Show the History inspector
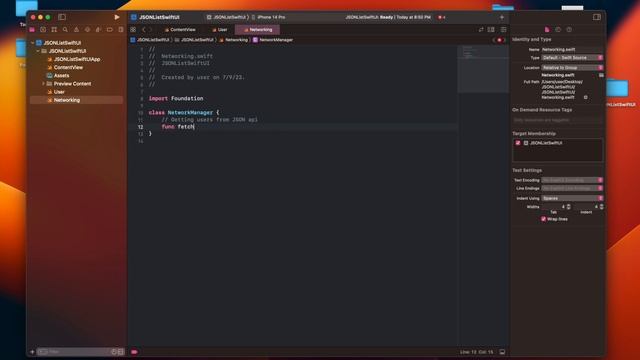This screenshot has height=360, width=640. tap(558, 30)
